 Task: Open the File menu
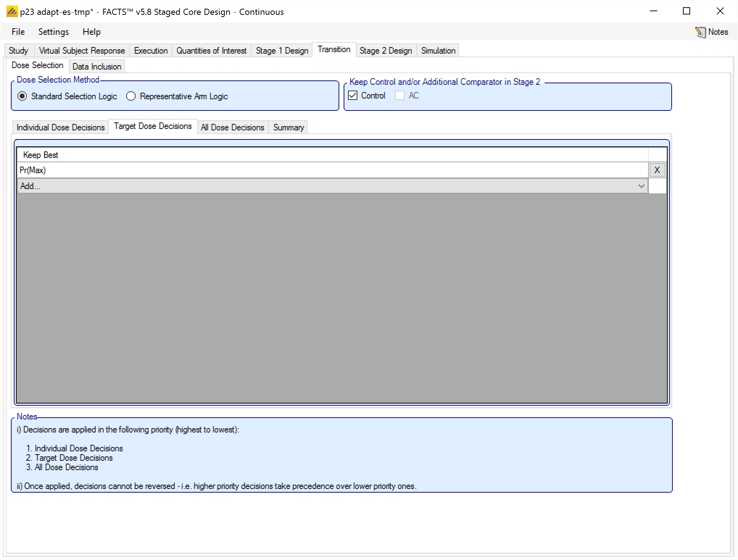pyautogui.click(x=18, y=32)
